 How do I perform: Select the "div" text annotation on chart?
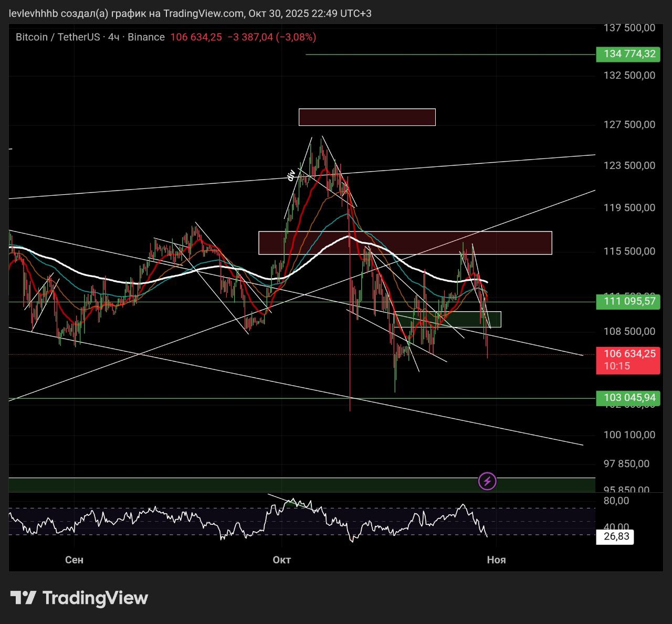tap(290, 175)
